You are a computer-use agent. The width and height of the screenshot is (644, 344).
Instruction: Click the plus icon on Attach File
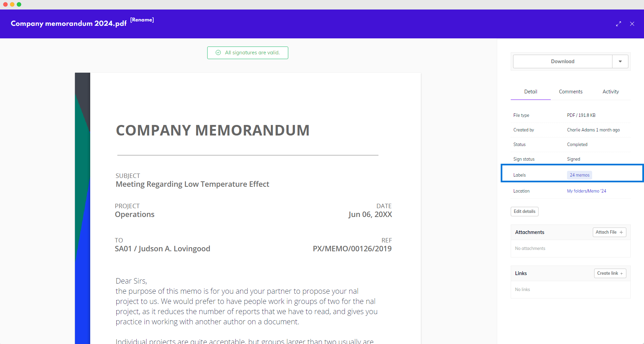[621, 232]
